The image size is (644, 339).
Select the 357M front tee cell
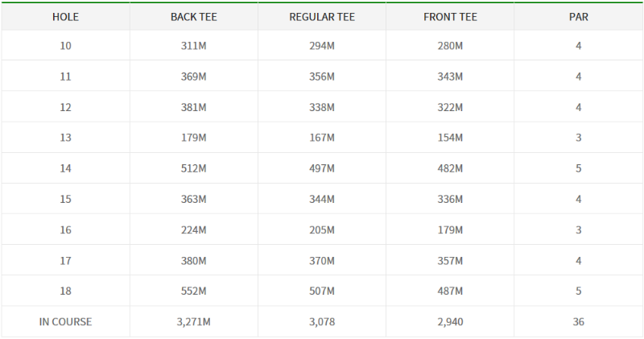pos(450,261)
